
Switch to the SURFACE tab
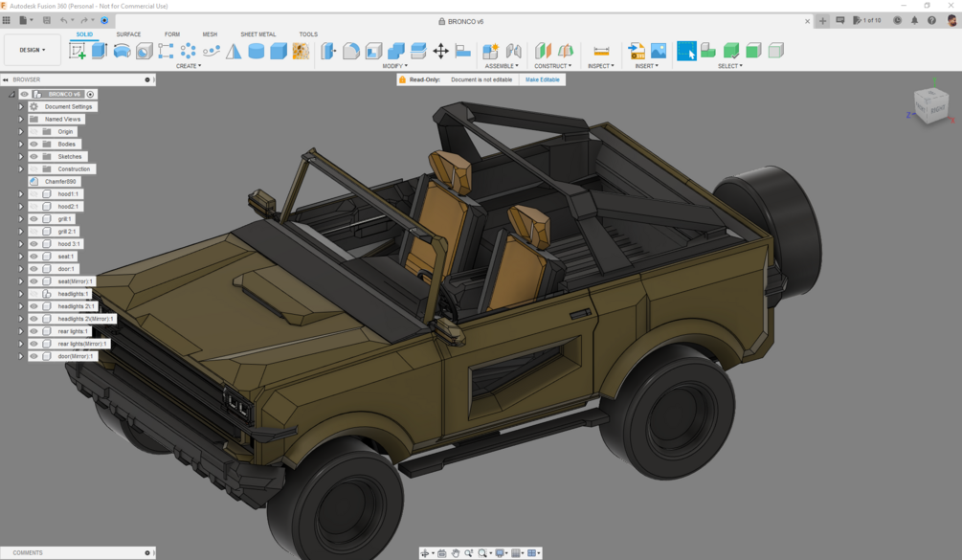[x=128, y=34]
